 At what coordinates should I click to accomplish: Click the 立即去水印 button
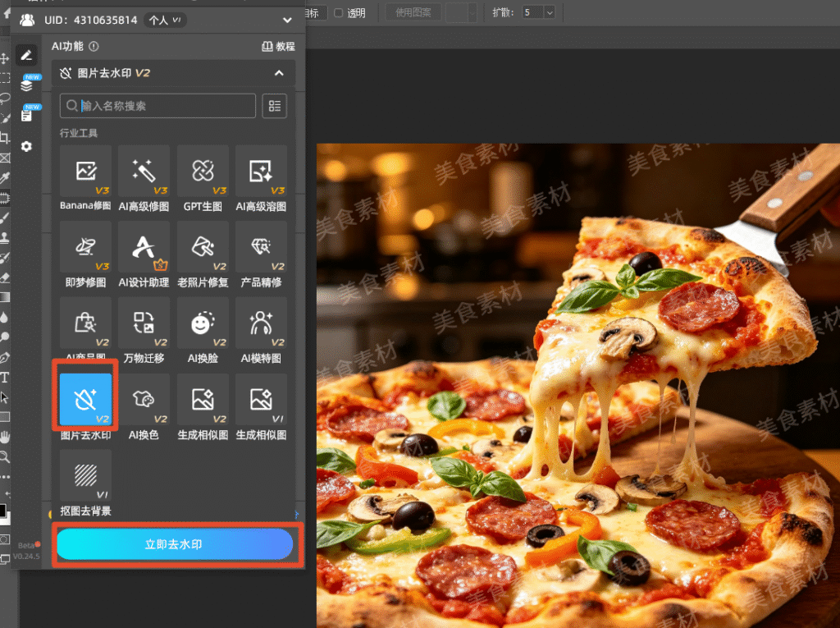[175, 543]
